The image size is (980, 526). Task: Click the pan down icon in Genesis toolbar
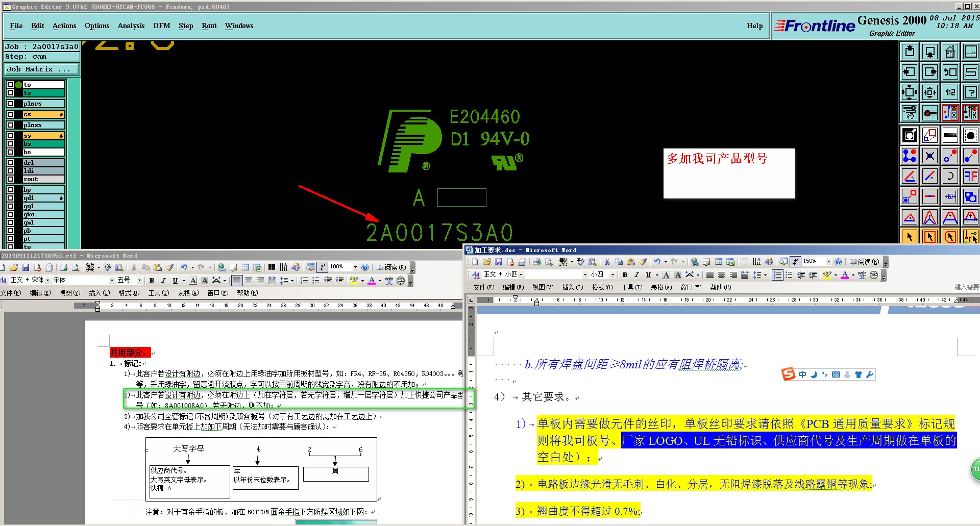[930, 52]
